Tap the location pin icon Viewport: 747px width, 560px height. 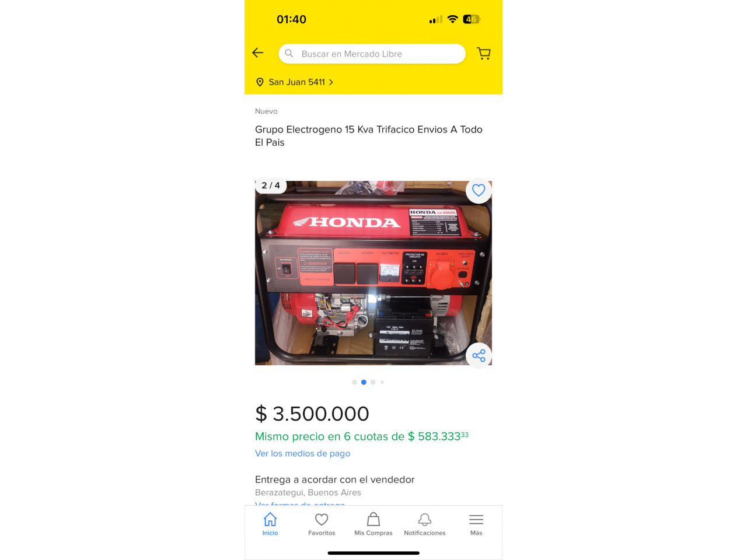point(260,82)
